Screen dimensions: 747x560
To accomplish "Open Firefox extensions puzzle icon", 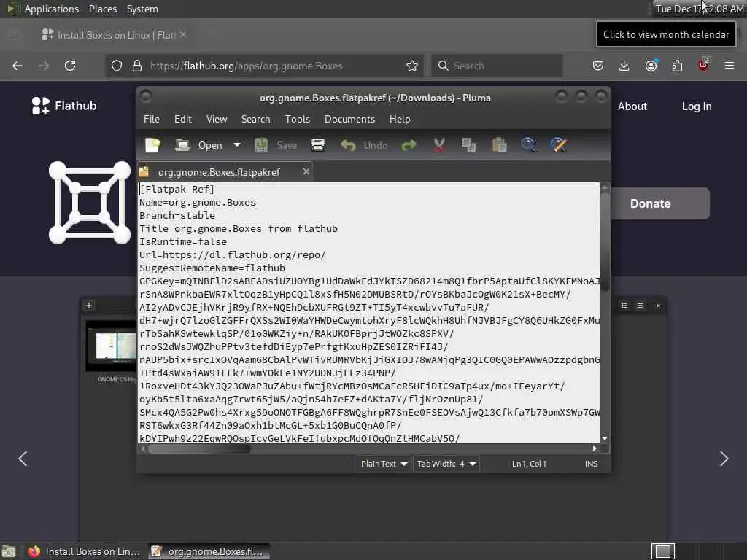I will click(677, 66).
